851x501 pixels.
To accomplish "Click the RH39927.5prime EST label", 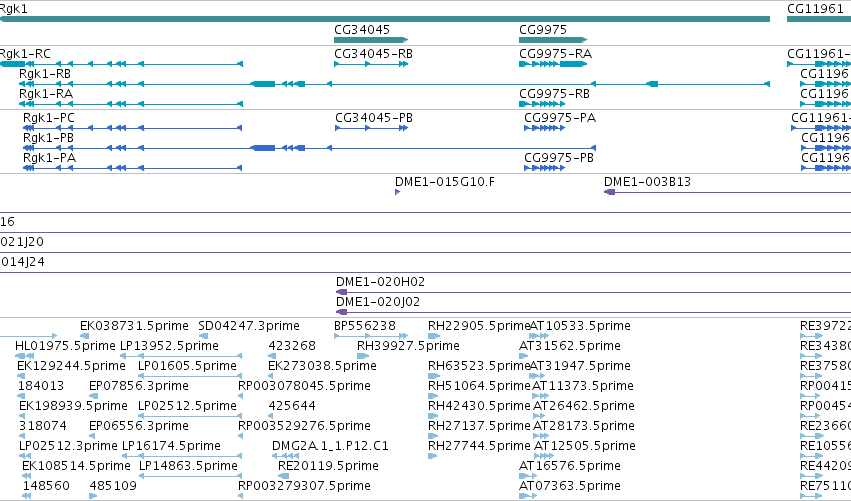I will click(408, 346).
